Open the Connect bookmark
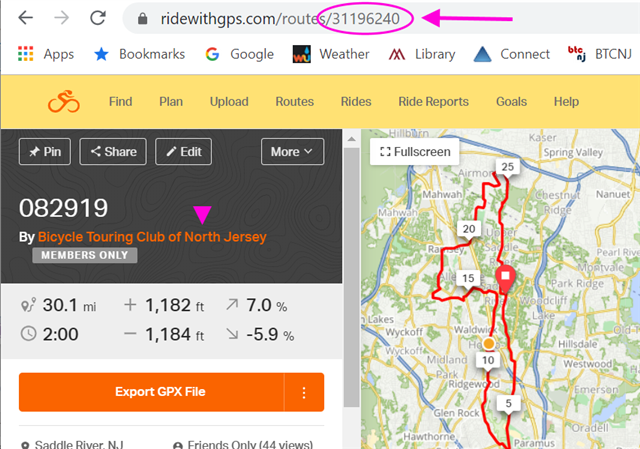The image size is (640, 449). [512, 54]
